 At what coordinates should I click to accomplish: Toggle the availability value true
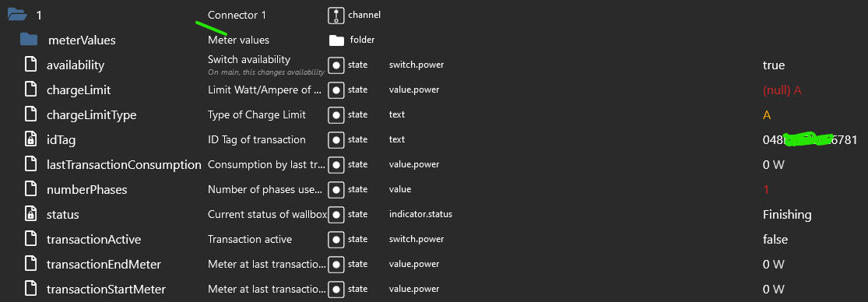click(x=773, y=65)
